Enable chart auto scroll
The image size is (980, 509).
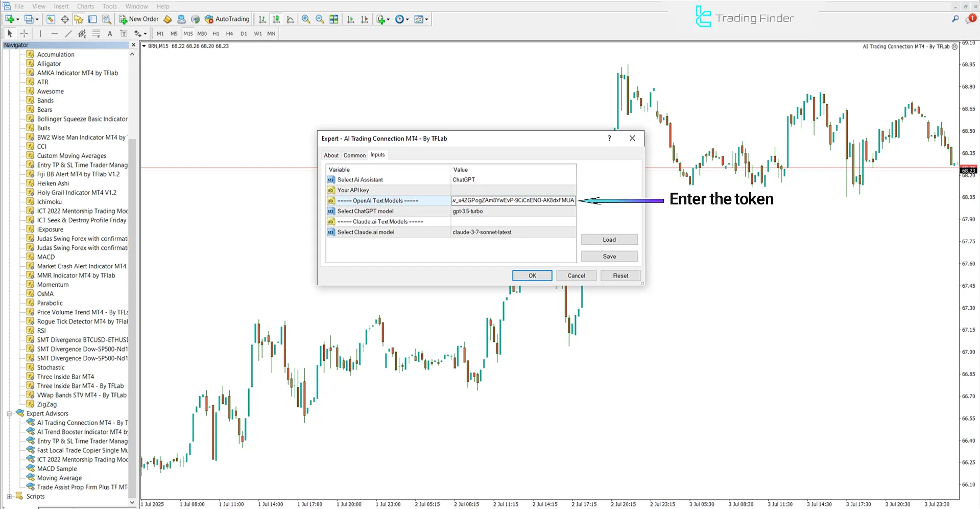(x=350, y=19)
